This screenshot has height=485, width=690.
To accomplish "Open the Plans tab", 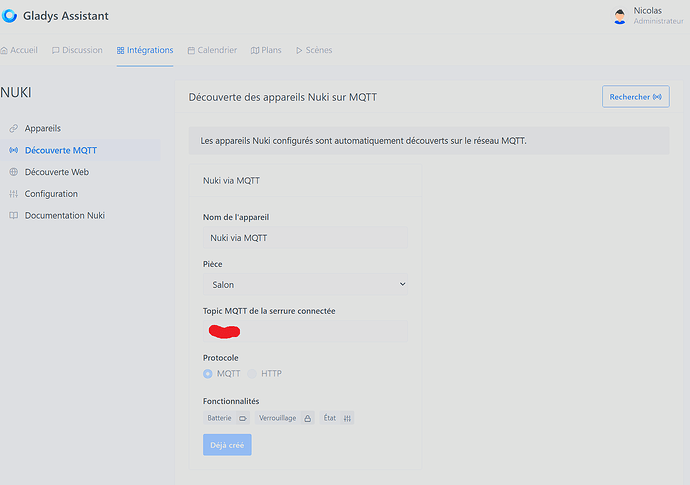I will point(266,50).
